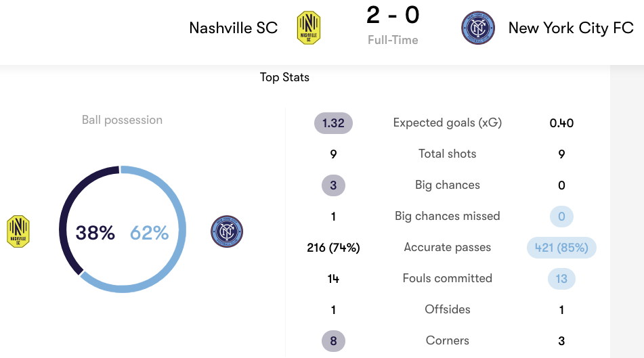The image size is (644, 358).
Task: Open the New York City FC team name link
Action: pos(571,28)
